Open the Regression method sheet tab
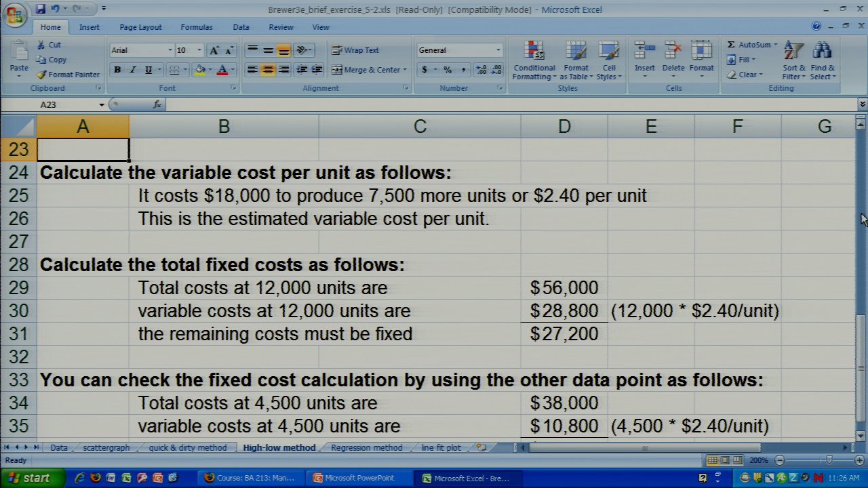Viewport: 868px width, 488px height. tap(366, 447)
